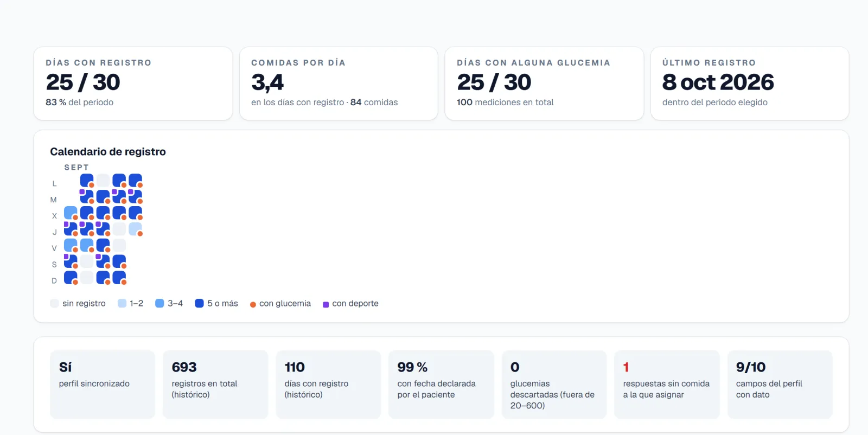Image resolution: width=868 pixels, height=435 pixels.
Task: Click the purple 'con deporte' legend square
Action: point(326,304)
